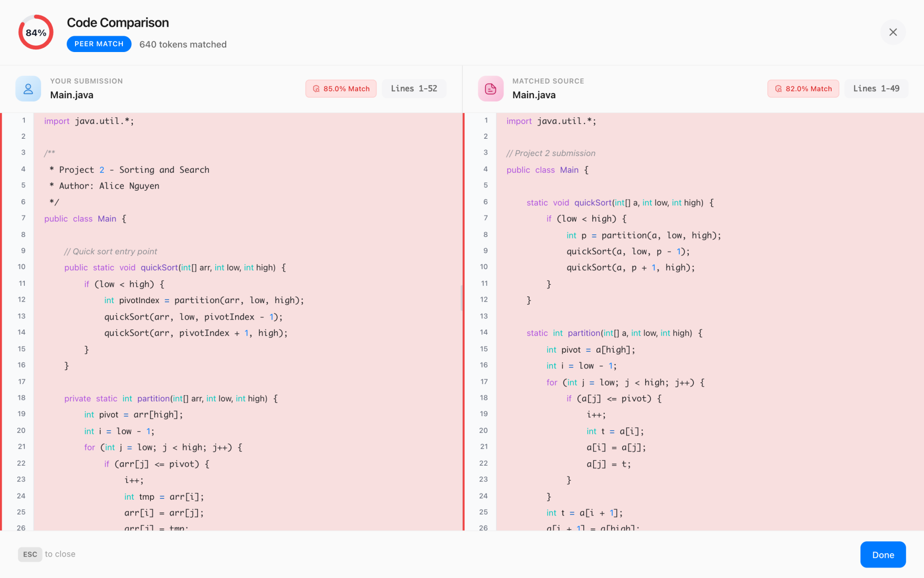Click Main.java under Your Submission
Image resolution: width=924 pixels, height=578 pixels.
point(71,95)
